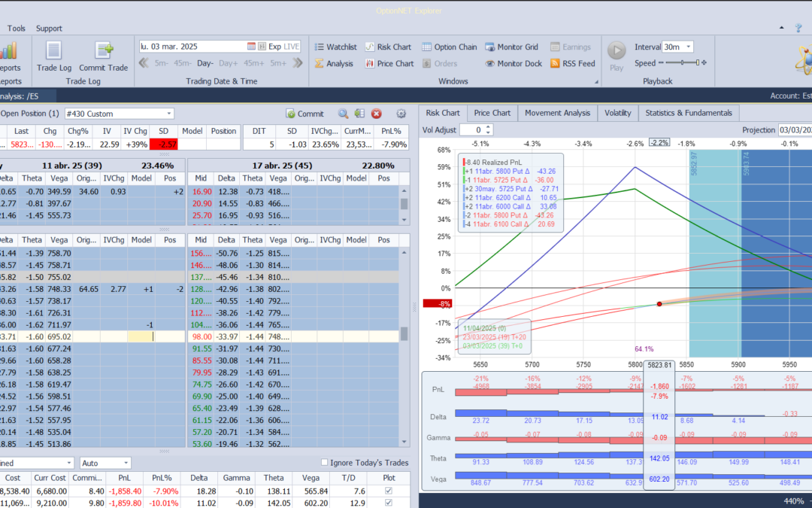Open help question mark icon
This screenshot has height=508, width=812.
point(798,28)
